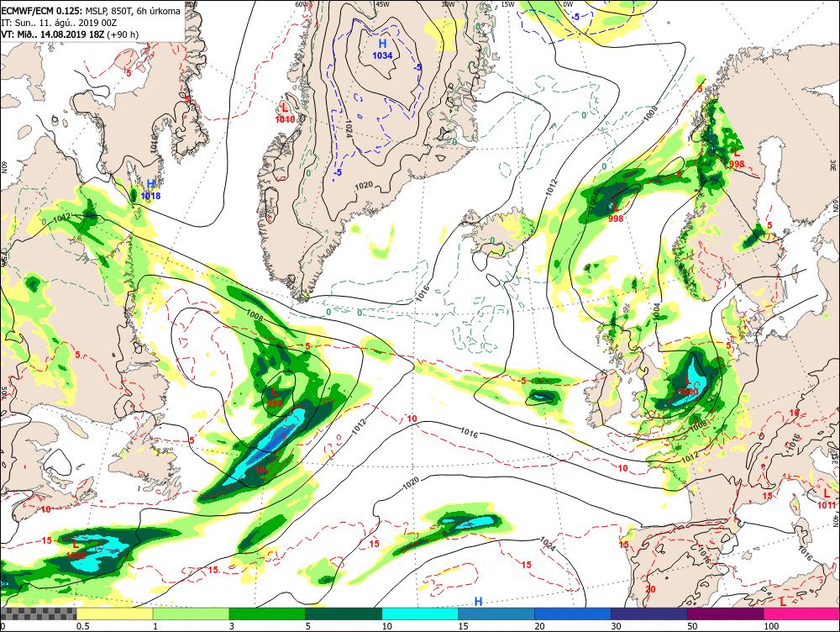The width and height of the screenshot is (840, 632).
Task: Click the 'L 1009' low marker
Action: click(76, 550)
